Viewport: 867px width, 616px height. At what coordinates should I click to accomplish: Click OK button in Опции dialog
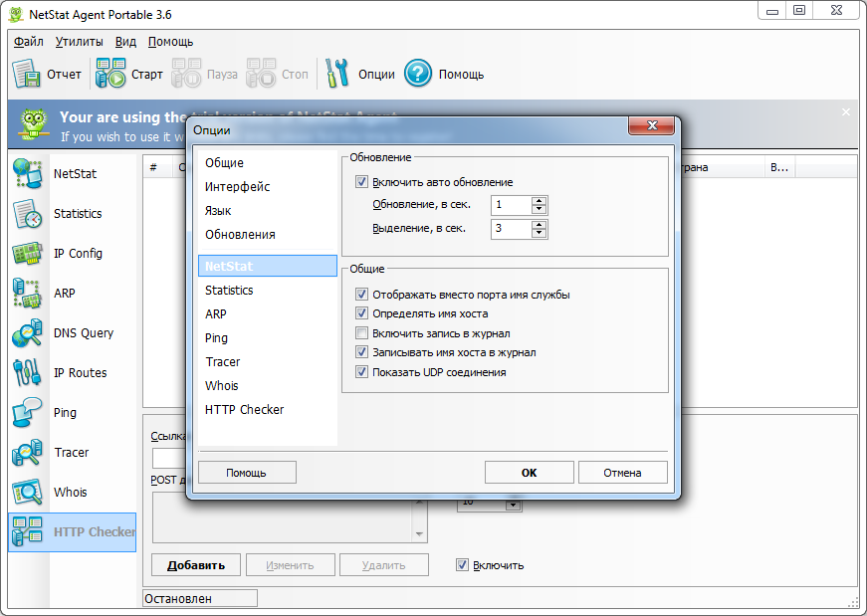(530, 473)
